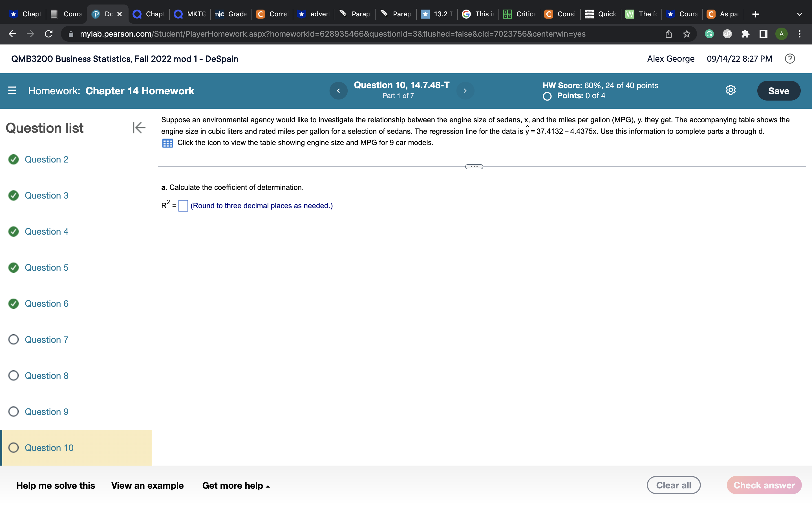This screenshot has height=507, width=812.
Task: Open the tab search dropdown chevron
Action: tap(799, 14)
